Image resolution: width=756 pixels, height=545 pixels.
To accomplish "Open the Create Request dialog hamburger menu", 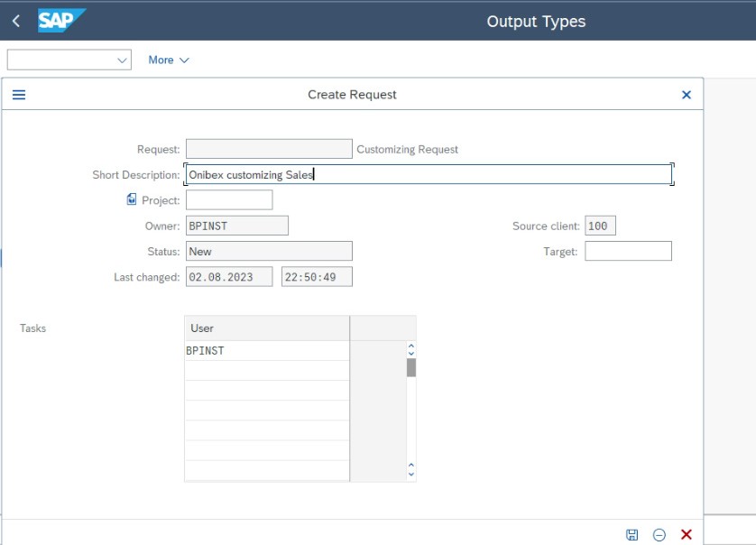I will [x=19, y=95].
